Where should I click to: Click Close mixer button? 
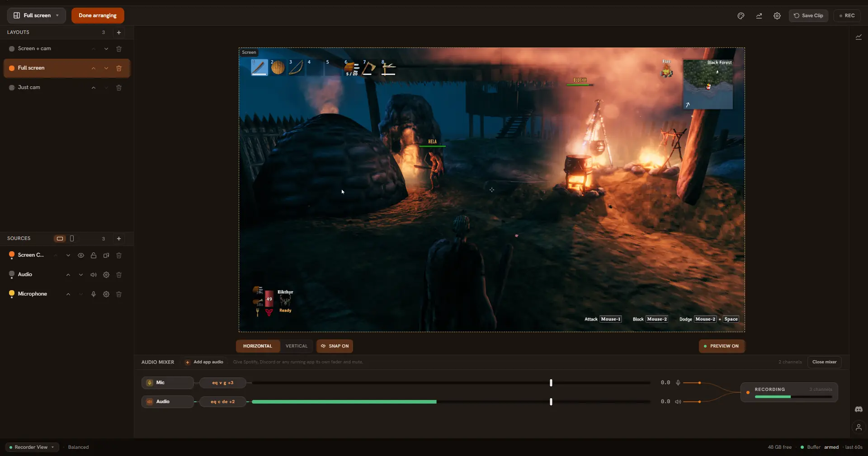pos(825,362)
